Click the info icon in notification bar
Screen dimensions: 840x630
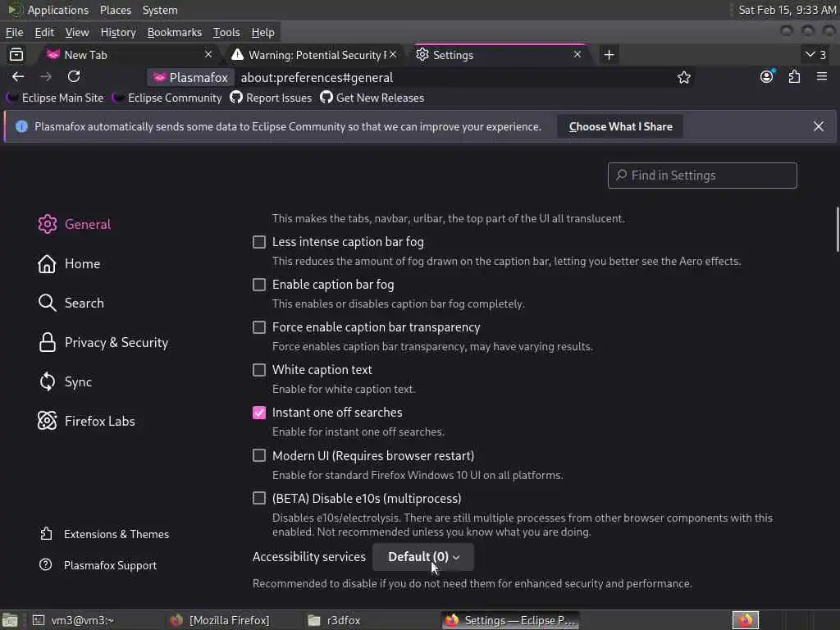coord(21,126)
